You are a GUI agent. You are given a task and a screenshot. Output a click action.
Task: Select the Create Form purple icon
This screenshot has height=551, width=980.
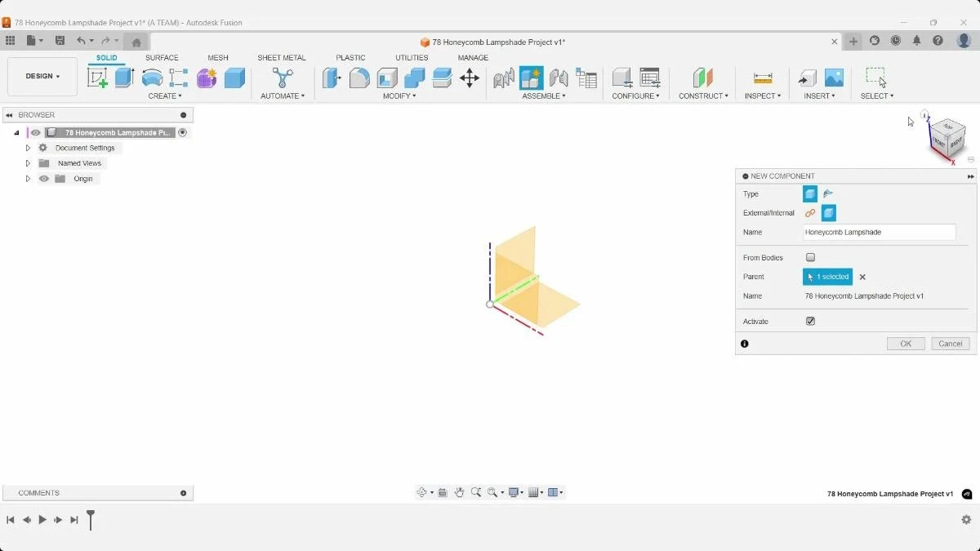207,78
